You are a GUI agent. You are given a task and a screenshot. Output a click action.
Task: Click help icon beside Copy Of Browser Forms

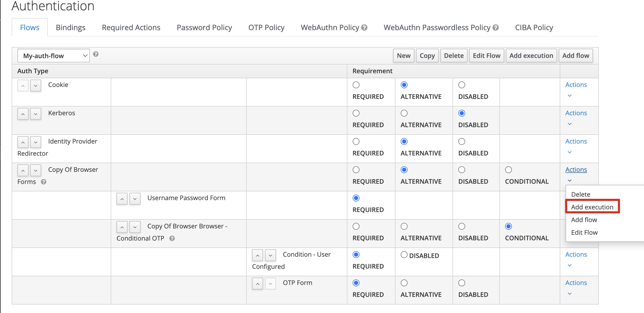pos(44,182)
